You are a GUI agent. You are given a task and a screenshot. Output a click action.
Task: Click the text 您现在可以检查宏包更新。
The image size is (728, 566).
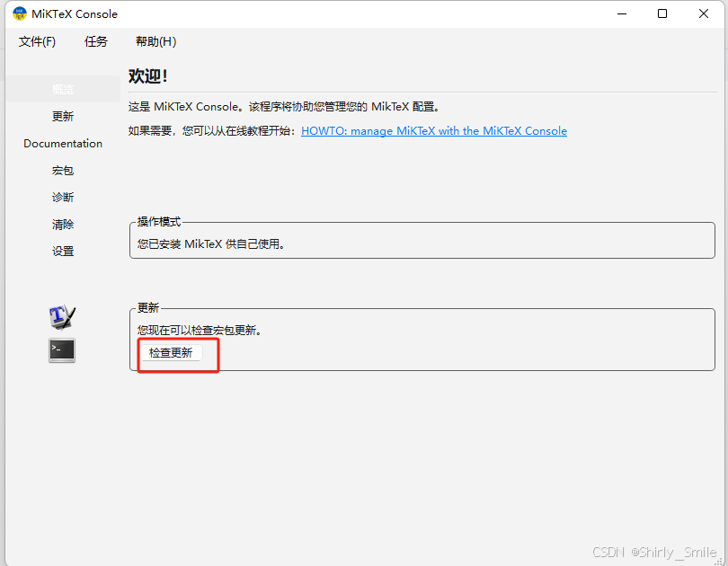[200, 331]
